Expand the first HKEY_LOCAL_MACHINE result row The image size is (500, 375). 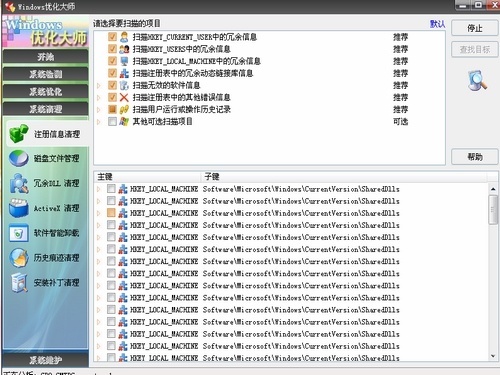[x=99, y=189]
